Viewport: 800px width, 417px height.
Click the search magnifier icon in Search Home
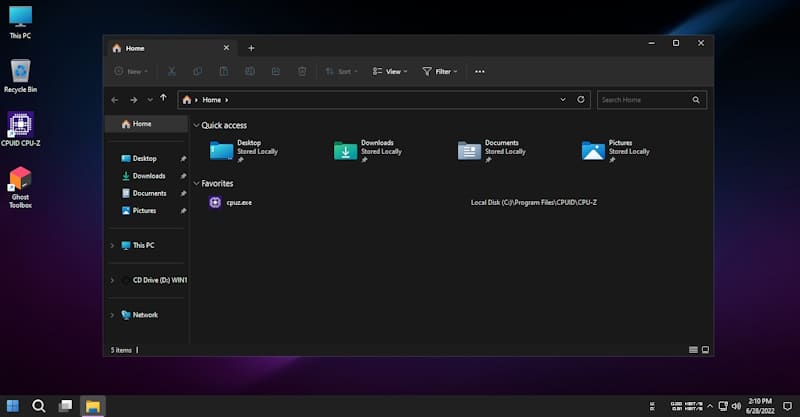tap(697, 100)
